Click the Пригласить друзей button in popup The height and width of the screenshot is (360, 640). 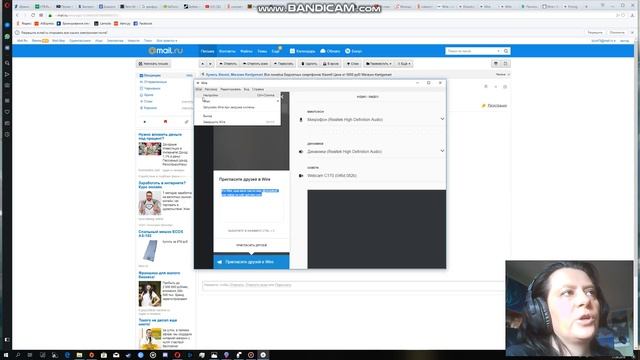pyautogui.click(x=251, y=245)
